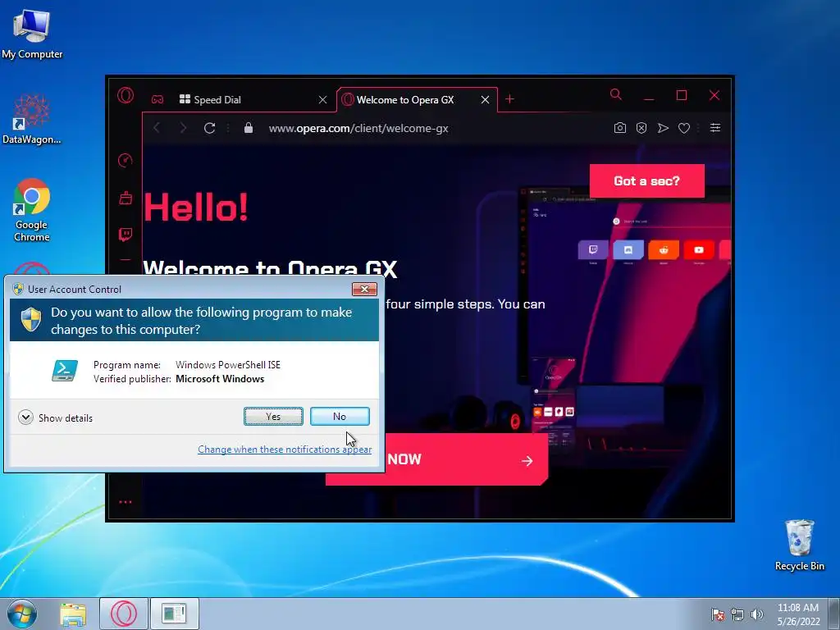The width and height of the screenshot is (840, 630).
Task: Open the Opera menu logo icon
Action: 126,96
